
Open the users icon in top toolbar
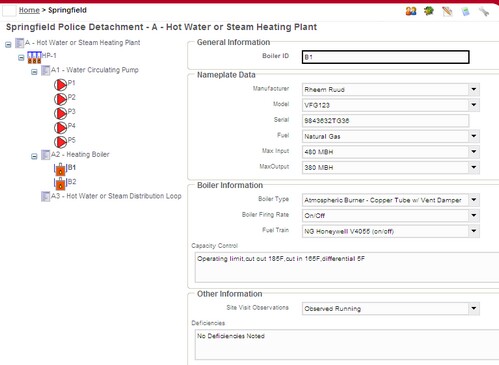[x=411, y=11]
